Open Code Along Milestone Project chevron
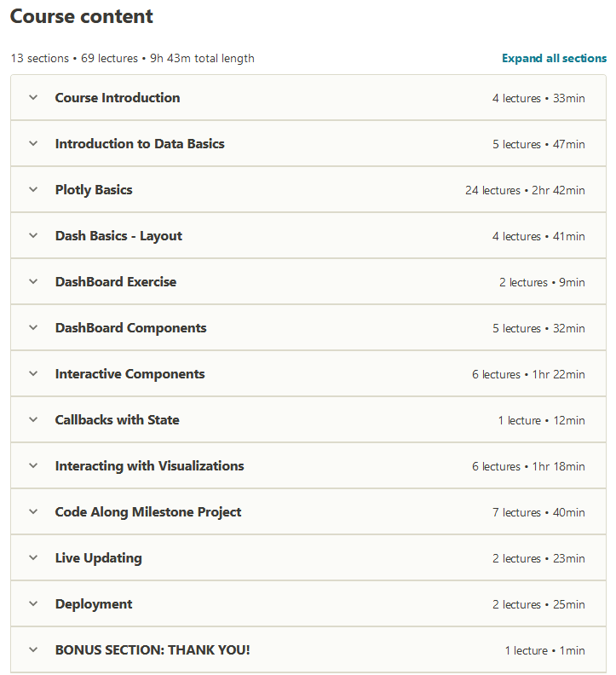616x675 pixels. click(x=33, y=511)
